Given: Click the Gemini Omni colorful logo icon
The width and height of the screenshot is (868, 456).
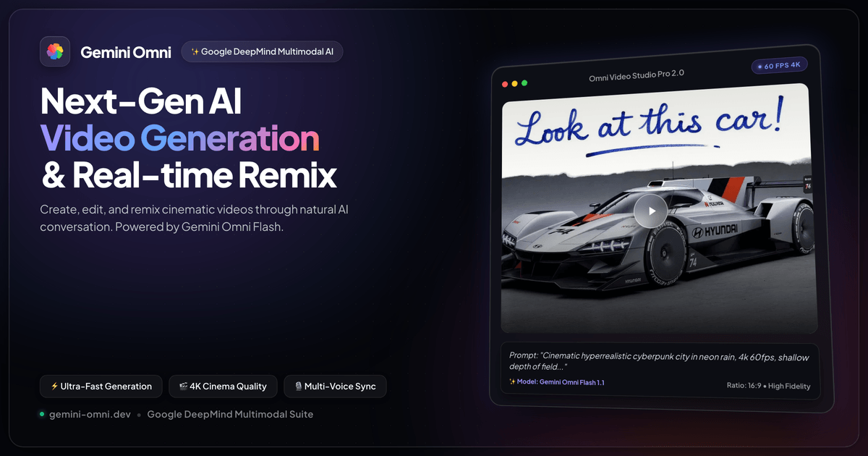Looking at the screenshot, I should point(55,51).
